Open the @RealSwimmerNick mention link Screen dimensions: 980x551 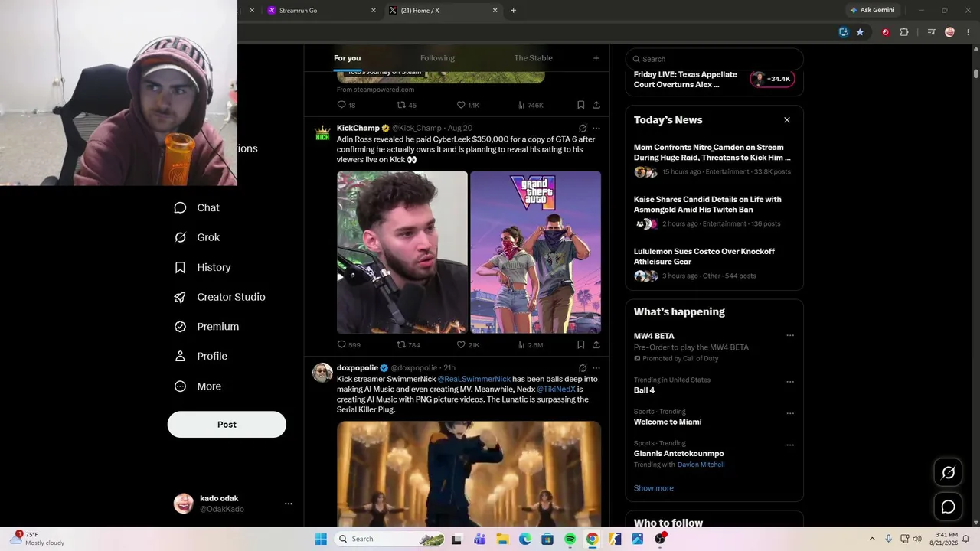pos(474,379)
